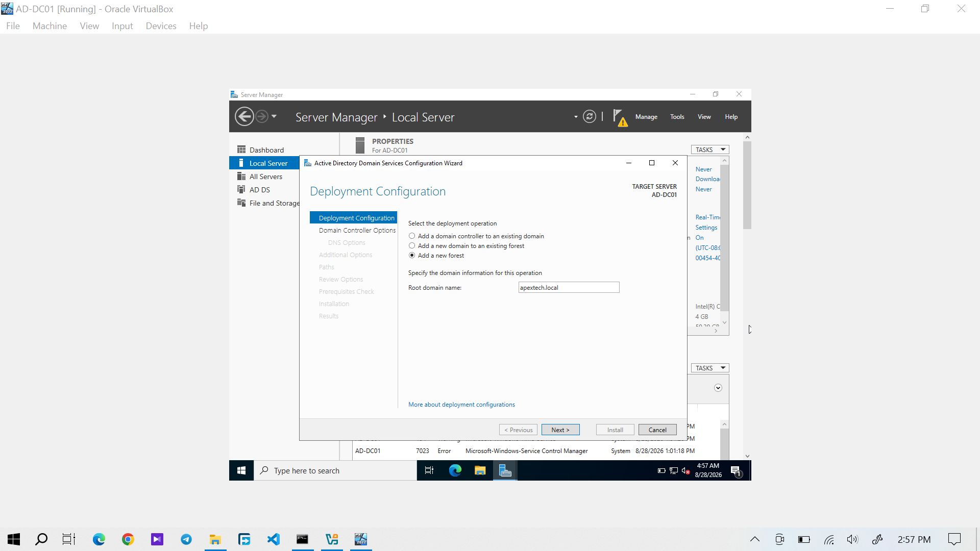Open Chrome in the host taskbar
The width and height of the screenshot is (980, 551).
pos(128,539)
